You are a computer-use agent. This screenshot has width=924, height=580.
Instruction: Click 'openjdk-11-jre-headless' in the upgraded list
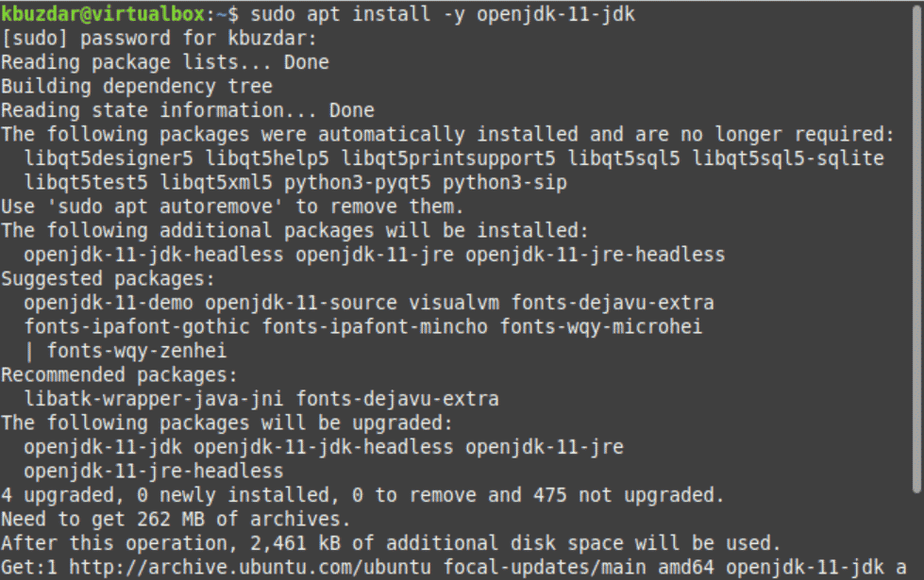pos(153,471)
